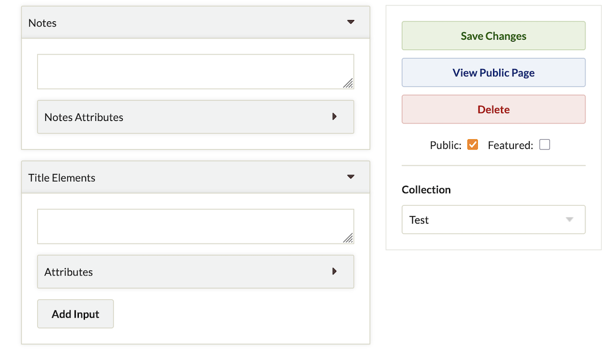Open View Public Page
Screen dimensions: 611x364
coord(493,73)
